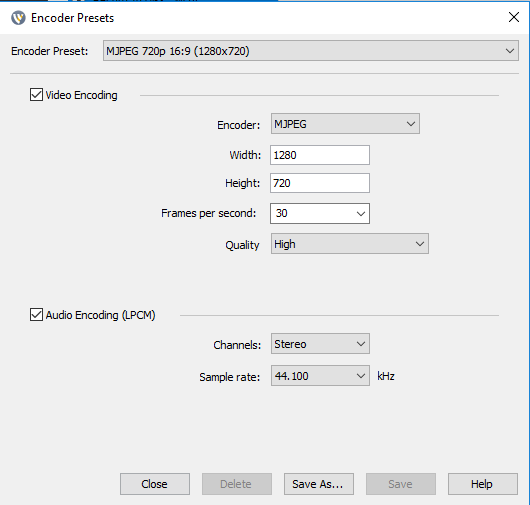Click the Close button
The image size is (530, 505).
(x=155, y=484)
